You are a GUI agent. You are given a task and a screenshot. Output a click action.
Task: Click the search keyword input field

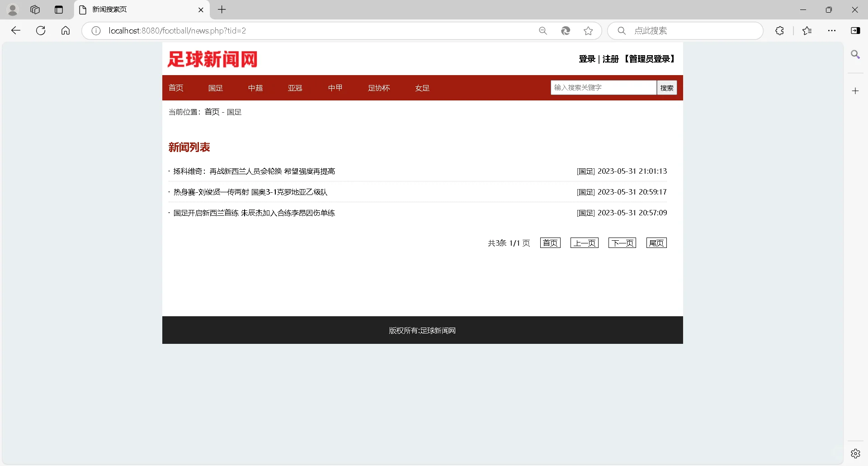pyautogui.click(x=603, y=87)
